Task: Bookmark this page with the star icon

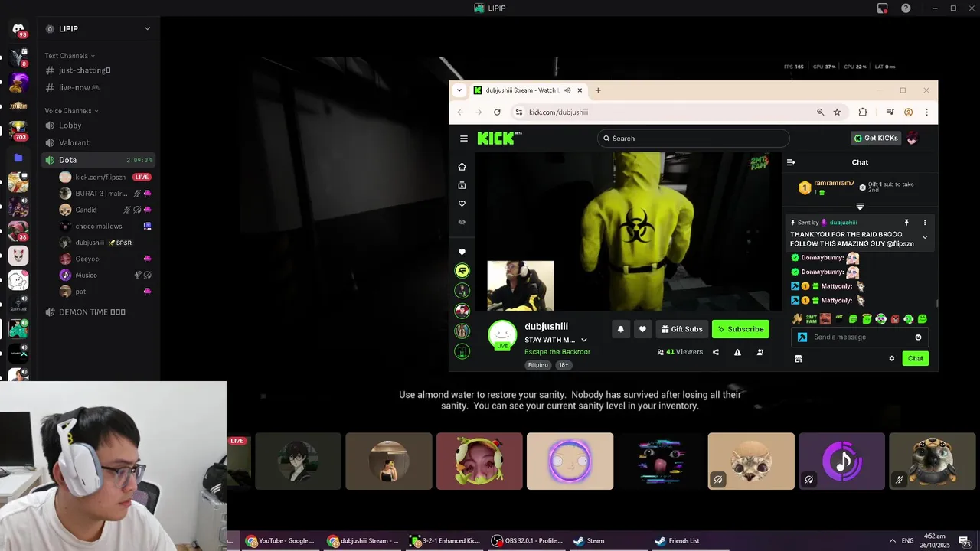Action: [x=837, y=112]
